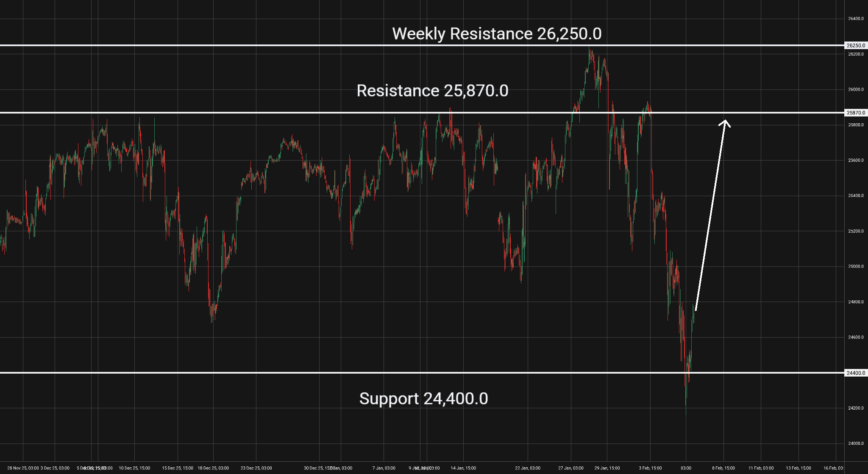Viewport: 868px width, 474px height.
Task: Click the 26400.0 price axis label
Action: (x=855, y=19)
